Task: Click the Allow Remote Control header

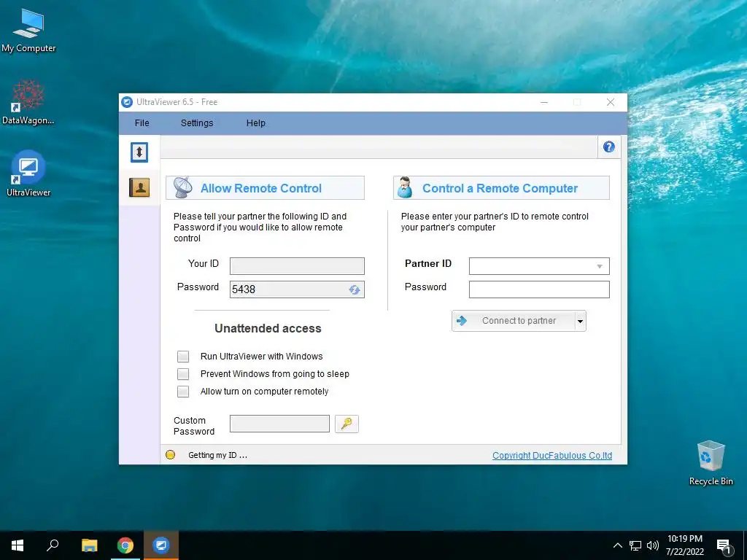Action: 265,187
